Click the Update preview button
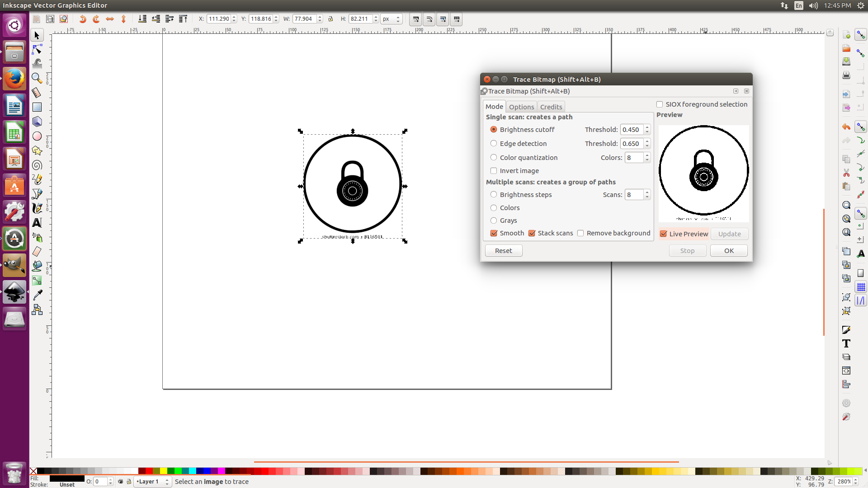The image size is (868, 488). (729, 234)
